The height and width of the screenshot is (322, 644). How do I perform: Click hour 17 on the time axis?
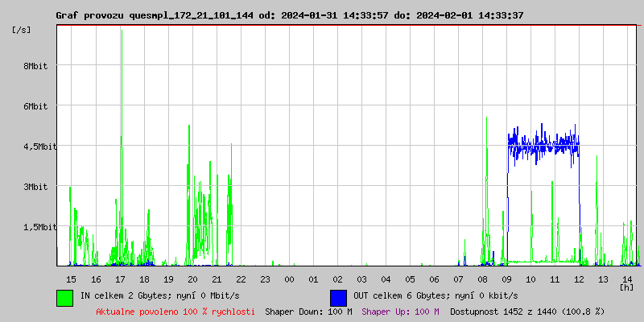(120, 279)
